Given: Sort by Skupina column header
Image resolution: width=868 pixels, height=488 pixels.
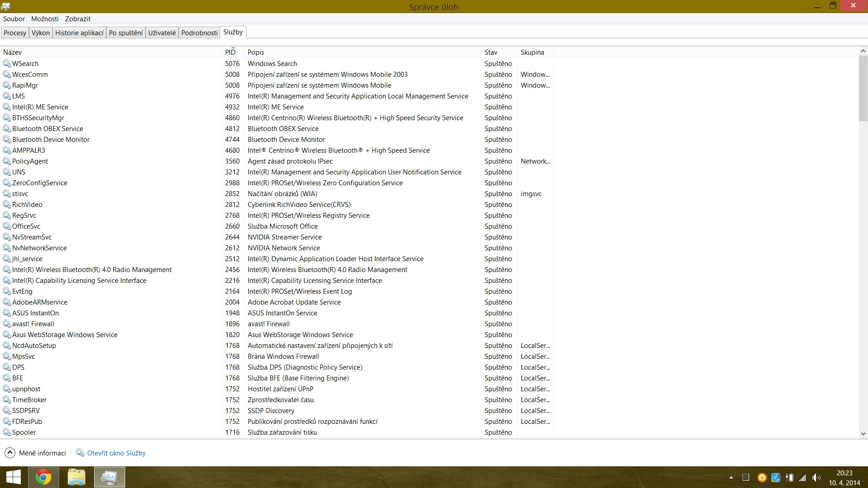Looking at the screenshot, I should point(536,52).
